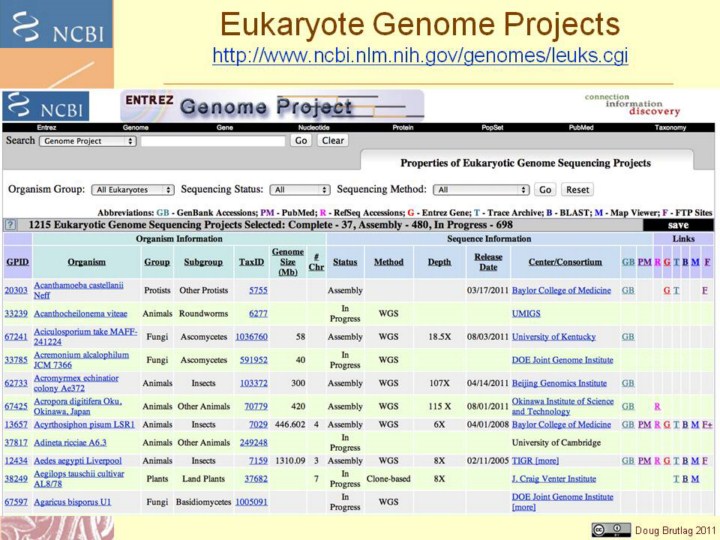720x540 pixels.
Task: Open TaxID 591952 link
Action: (253, 360)
